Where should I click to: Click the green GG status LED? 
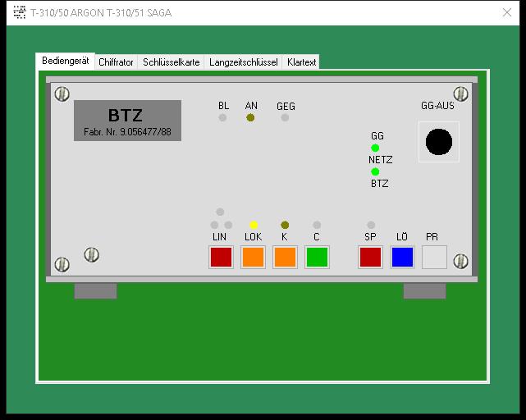375,148
